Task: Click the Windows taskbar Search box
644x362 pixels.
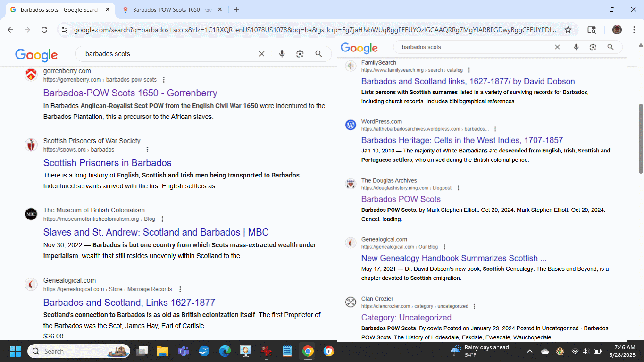Action: click(x=78, y=351)
